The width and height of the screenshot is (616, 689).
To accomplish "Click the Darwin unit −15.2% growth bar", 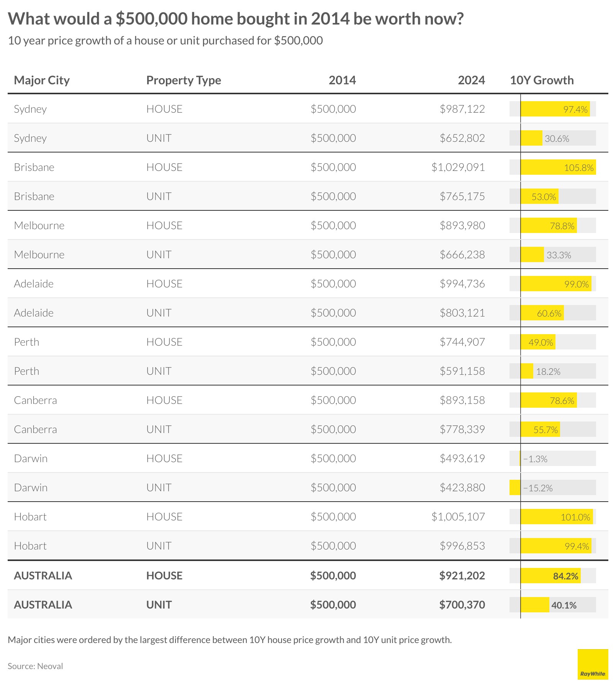I will (515, 487).
